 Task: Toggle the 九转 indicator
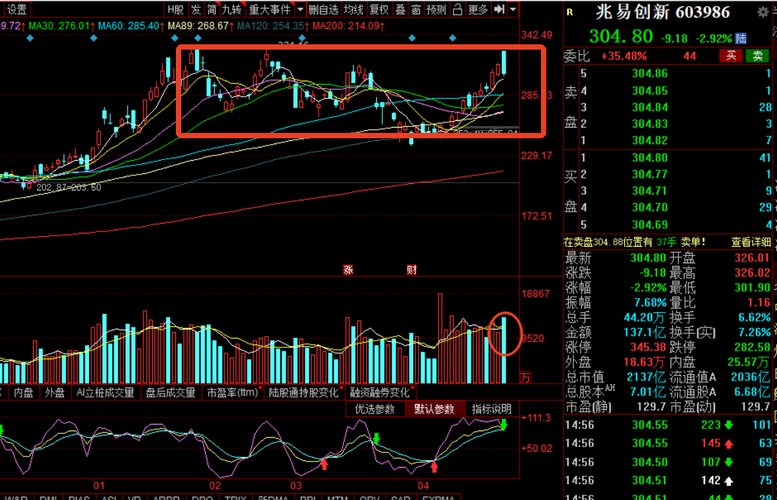point(231,9)
